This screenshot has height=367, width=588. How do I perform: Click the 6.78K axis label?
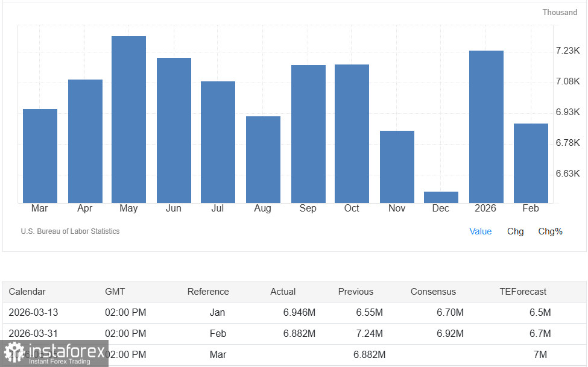click(567, 143)
